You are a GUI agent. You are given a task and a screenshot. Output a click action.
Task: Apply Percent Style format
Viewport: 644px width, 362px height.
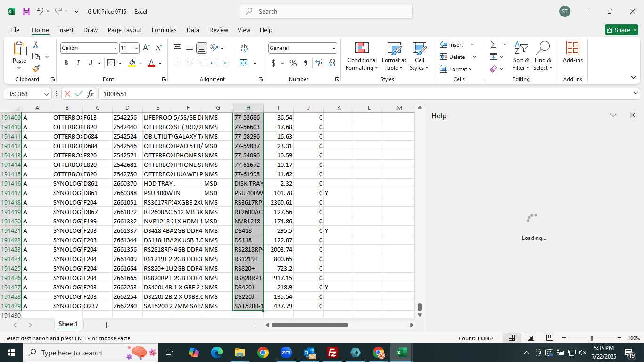(x=293, y=63)
